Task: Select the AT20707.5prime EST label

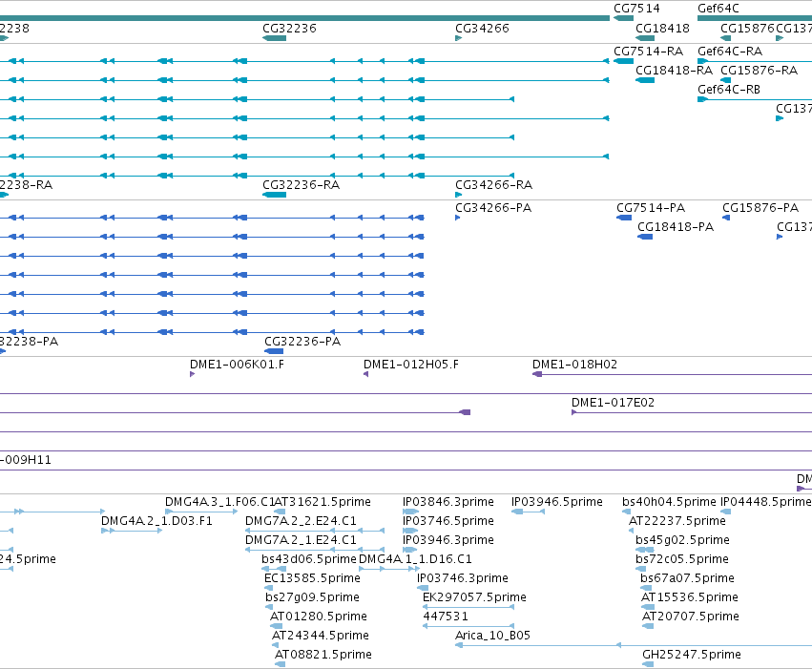Action: click(690, 617)
